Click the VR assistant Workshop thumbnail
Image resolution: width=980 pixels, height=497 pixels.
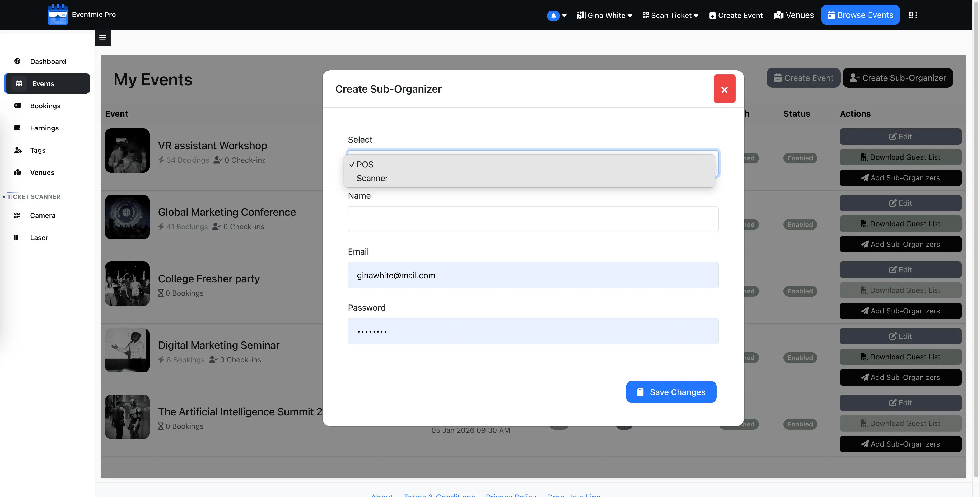[x=127, y=151]
